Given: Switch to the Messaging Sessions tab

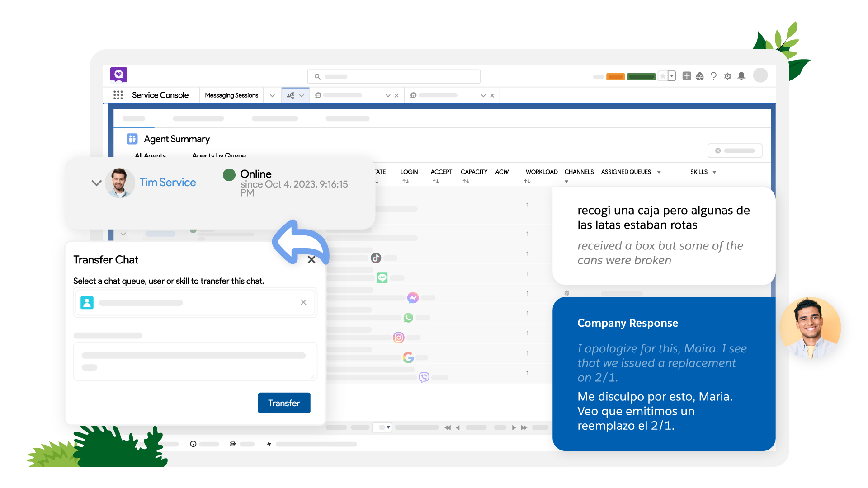Looking at the screenshot, I should tap(231, 95).
